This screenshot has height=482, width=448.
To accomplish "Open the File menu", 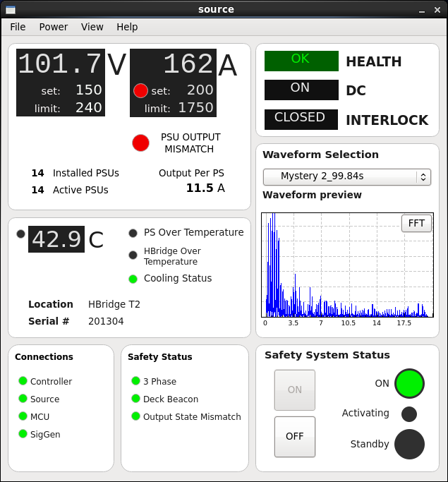I will click(x=18, y=27).
